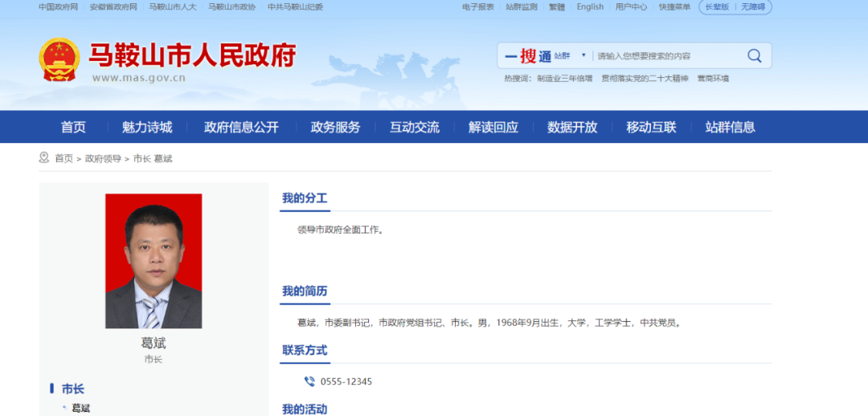Click the search magnifier icon
The height and width of the screenshot is (416, 868).
point(755,55)
